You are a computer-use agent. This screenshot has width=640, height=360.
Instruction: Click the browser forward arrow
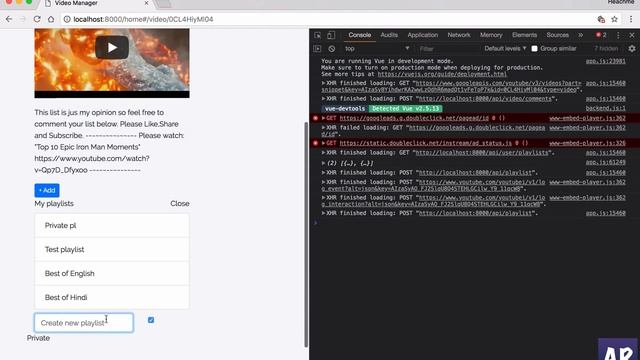23,19
